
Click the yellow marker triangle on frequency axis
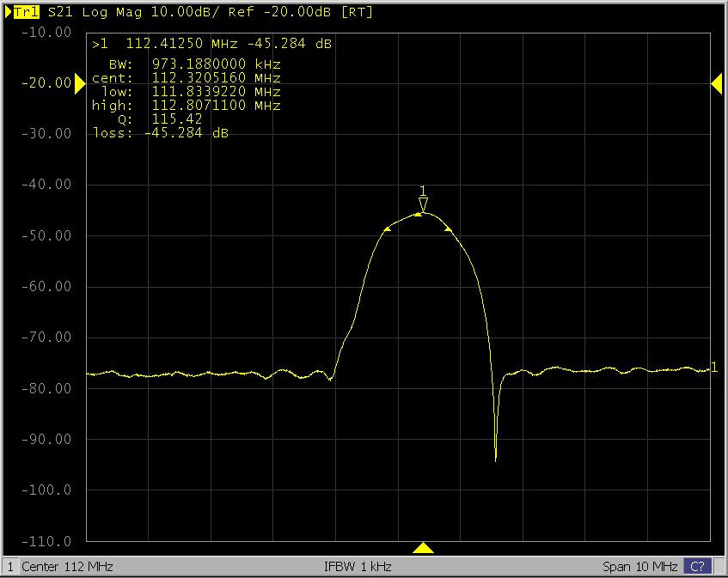423,548
